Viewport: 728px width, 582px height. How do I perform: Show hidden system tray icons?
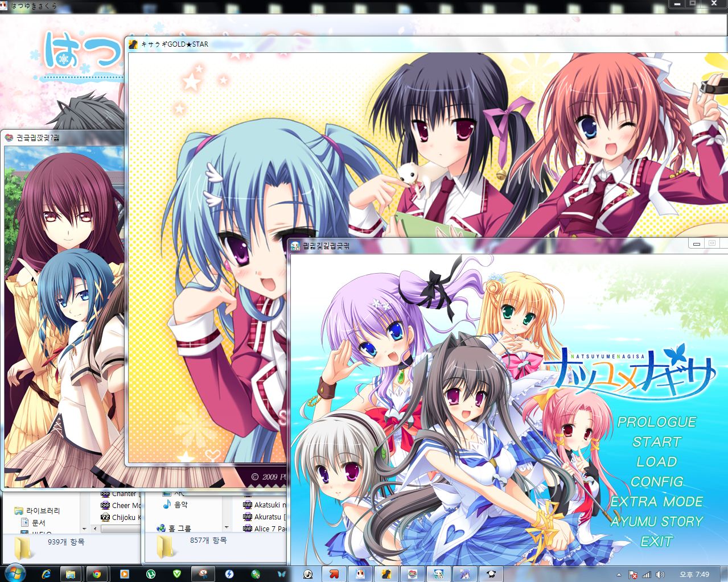pyautogui.click(x=619, y=575)
